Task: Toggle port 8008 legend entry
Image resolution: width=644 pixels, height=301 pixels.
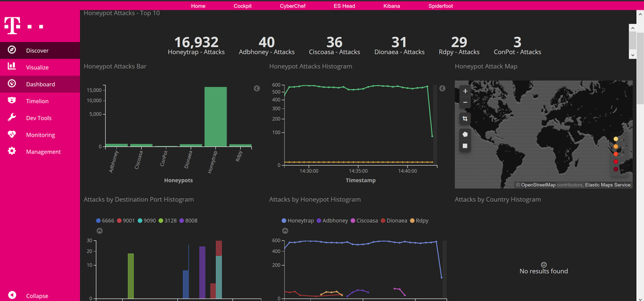Action: tap(188, 220)
